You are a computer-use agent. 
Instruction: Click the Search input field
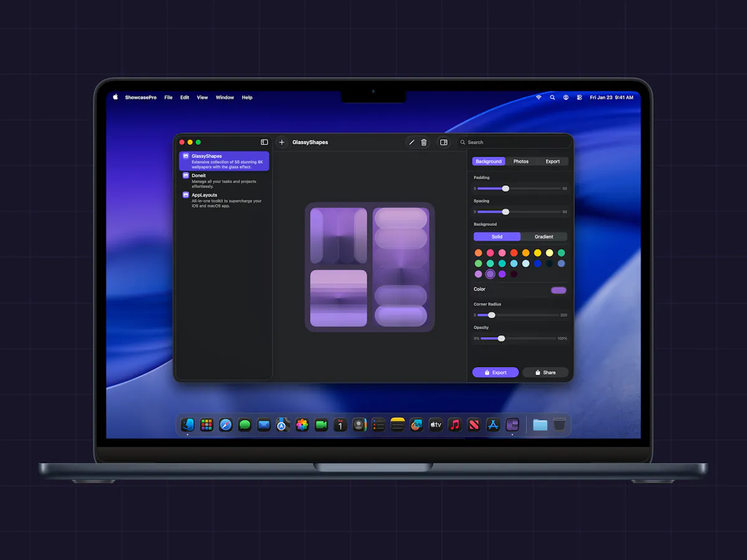[514, 142]
